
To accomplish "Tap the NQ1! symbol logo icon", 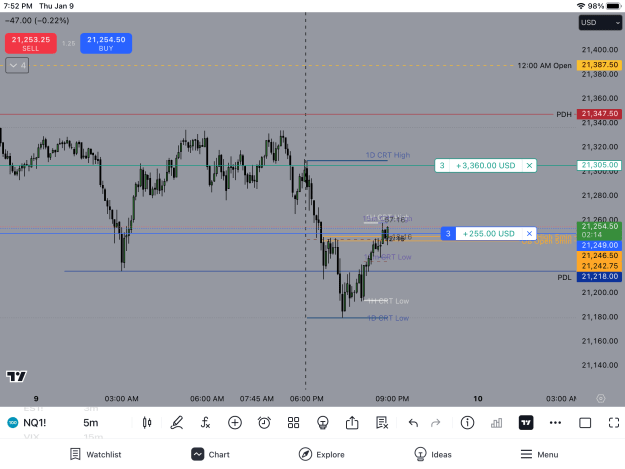I will [13, 423].
